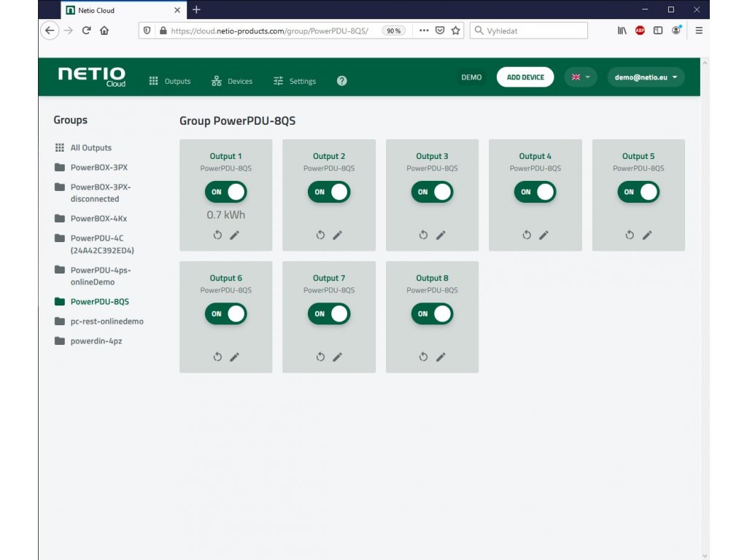
Task: Edit Output 7 using the pencil icon
Action: [337, 357]
